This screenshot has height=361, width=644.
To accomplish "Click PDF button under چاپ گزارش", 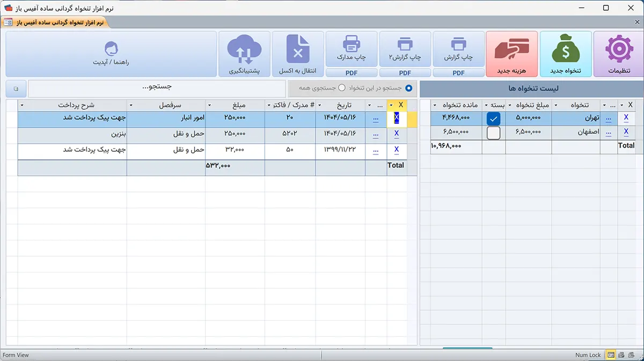I will click(458, 73).
